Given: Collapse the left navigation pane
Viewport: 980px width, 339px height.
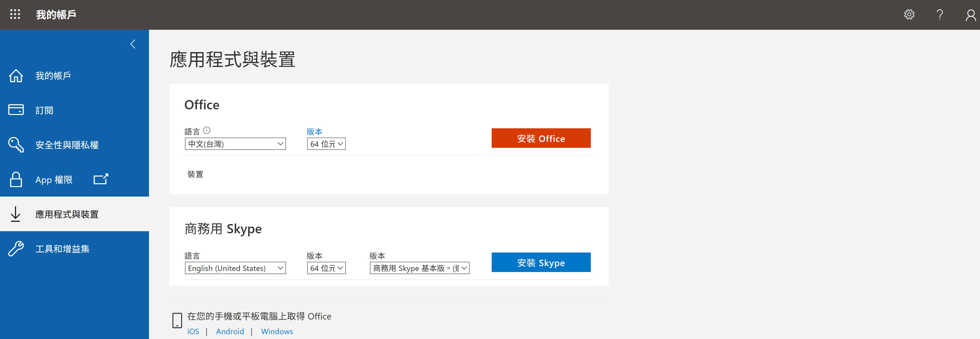Looking at the screenshot, I should coord(133,44).
